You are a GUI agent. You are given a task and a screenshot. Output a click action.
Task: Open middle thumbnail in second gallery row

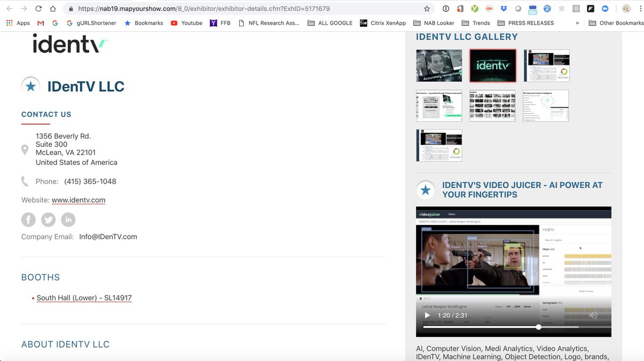493,105
